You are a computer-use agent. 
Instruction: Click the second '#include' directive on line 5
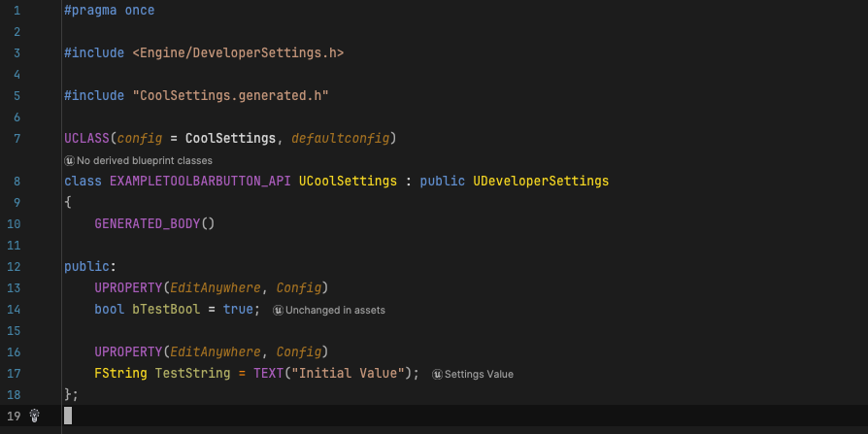94,96
